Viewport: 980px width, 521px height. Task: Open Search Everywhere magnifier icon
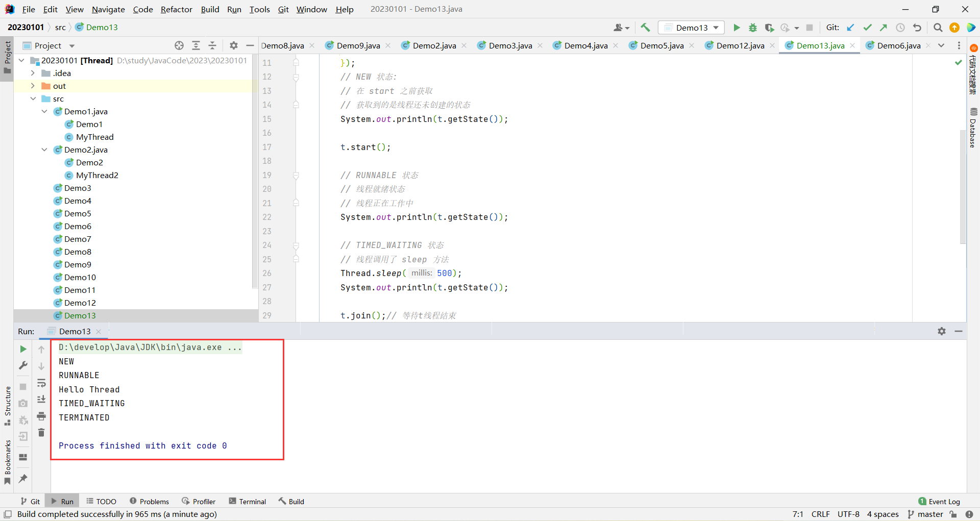pos(938,28)
